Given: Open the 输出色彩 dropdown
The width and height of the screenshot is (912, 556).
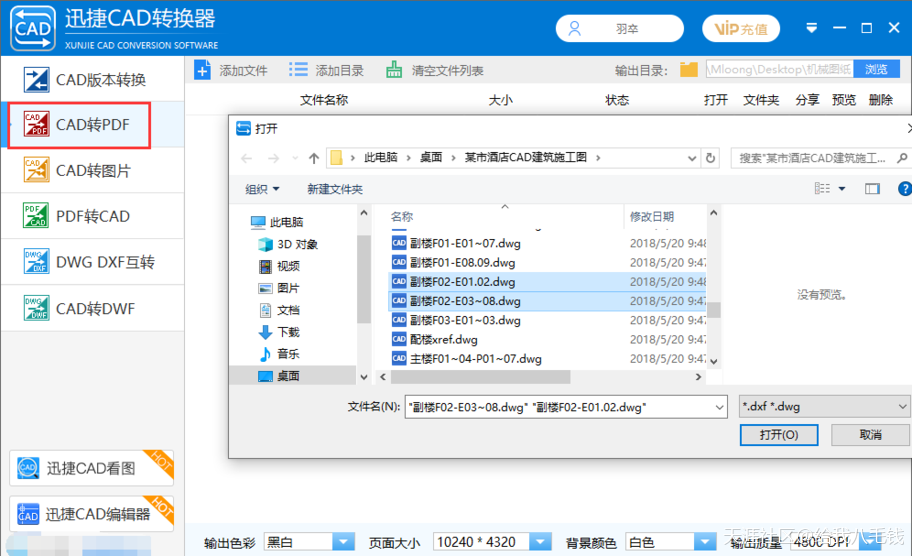Looking at the screenshot, I should (343, 542).
